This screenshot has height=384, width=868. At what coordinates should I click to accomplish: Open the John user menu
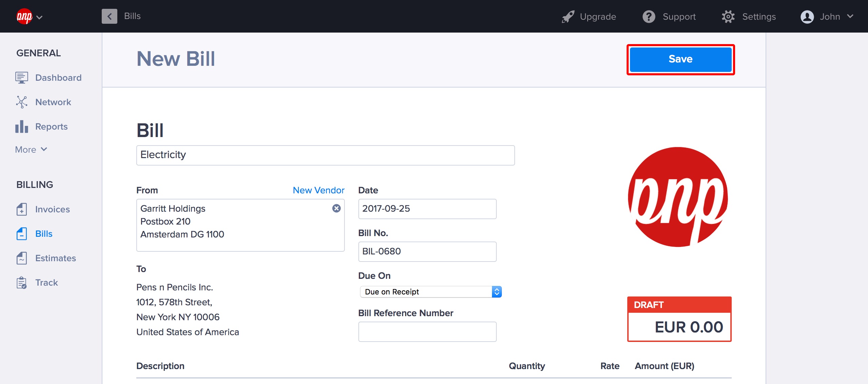pyautogui.click(x=827, y=17)
